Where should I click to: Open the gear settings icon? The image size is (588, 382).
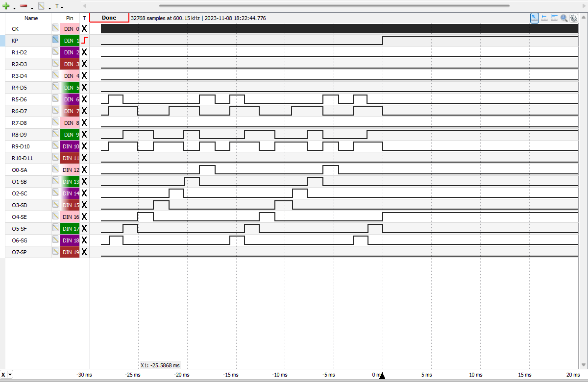pyautogui.click(x=573, y=18)
